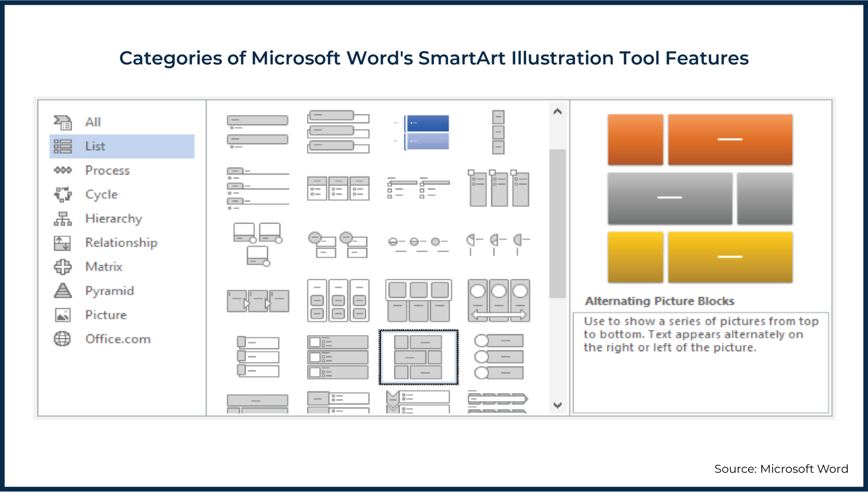The height and width of the screenshot is (492, 868).
Task: Select the Cycle category icon
Action: click(62, 194)
